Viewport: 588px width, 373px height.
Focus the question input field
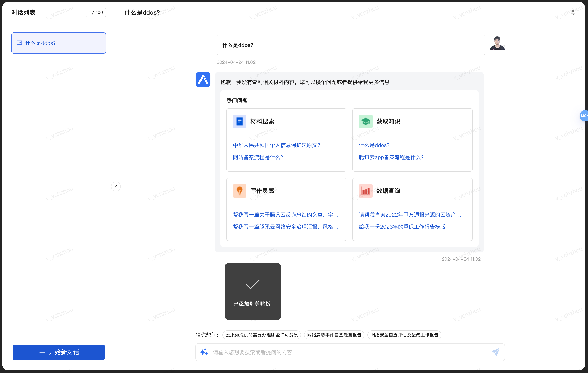350,352
